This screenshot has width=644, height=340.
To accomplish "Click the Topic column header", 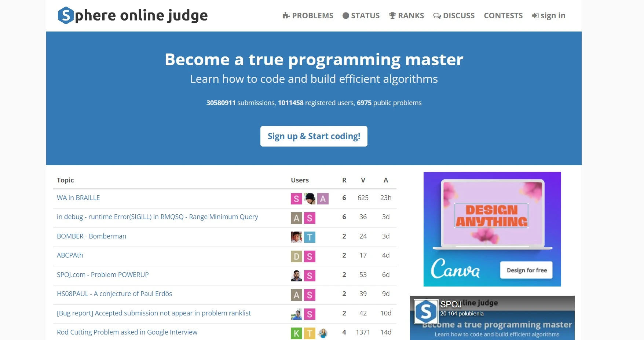I will (65, 180).
